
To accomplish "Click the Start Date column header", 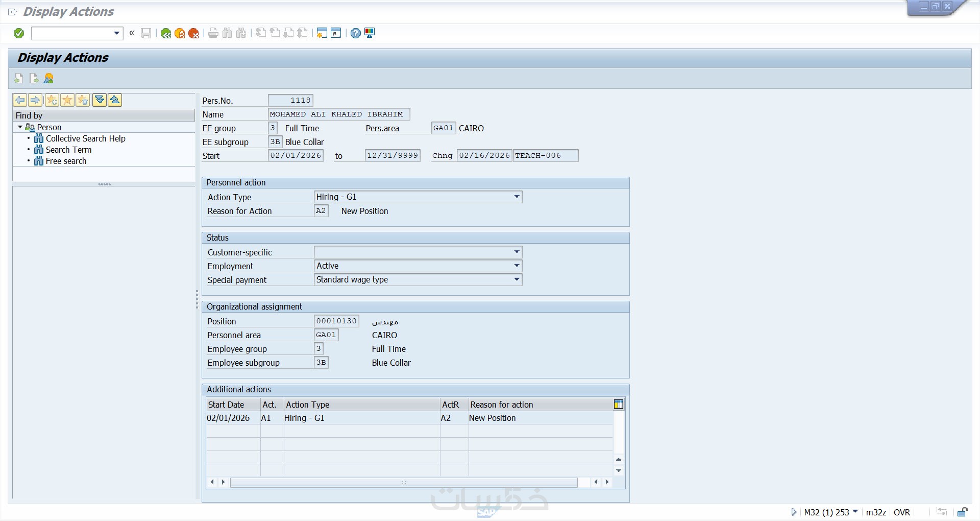I will point(233,405).
